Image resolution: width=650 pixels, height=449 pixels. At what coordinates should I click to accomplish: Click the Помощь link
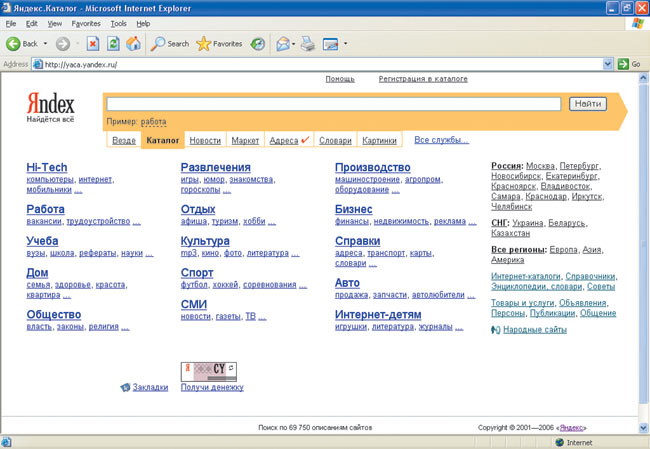pos(340,79)
